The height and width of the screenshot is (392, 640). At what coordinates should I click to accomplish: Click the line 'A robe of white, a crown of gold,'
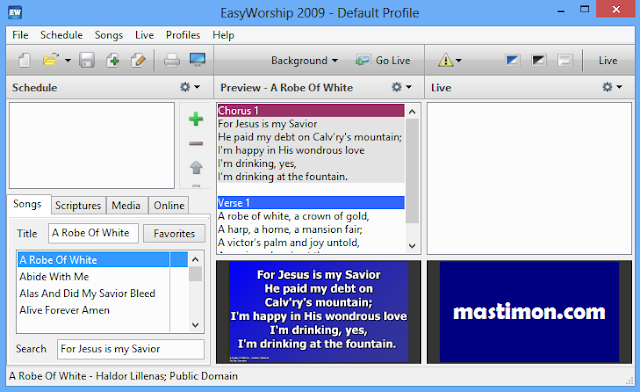(x=293, y=216)
